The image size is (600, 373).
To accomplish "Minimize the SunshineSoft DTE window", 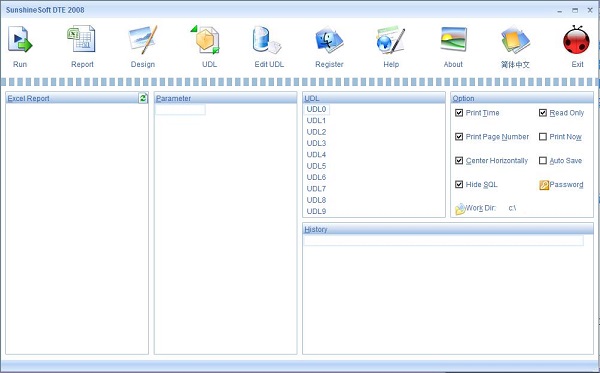I will tap(559, 10).
